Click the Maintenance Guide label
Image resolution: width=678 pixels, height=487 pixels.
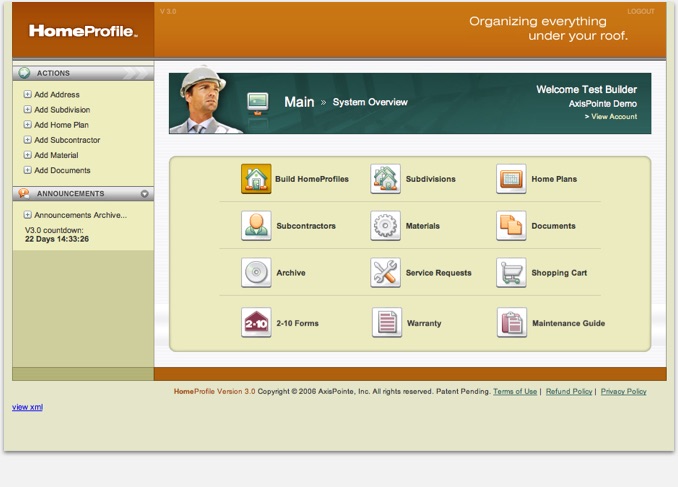tap(569, 323)
